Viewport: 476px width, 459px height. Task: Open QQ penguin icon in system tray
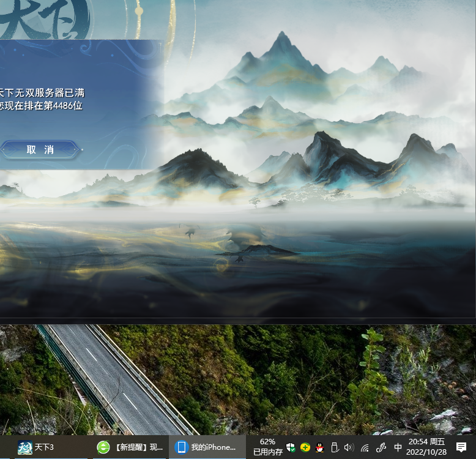(319, 447)
